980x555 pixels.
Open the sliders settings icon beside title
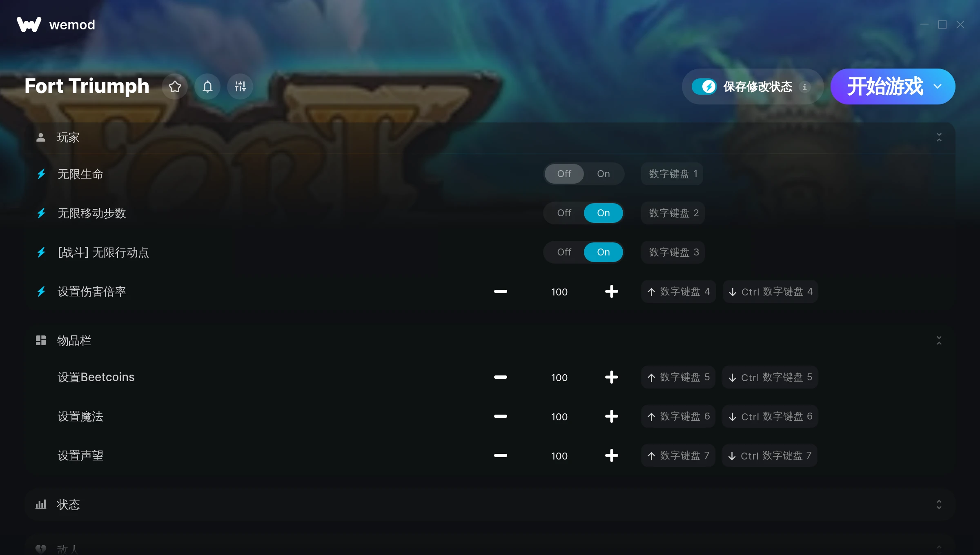(x=240, y=87)
